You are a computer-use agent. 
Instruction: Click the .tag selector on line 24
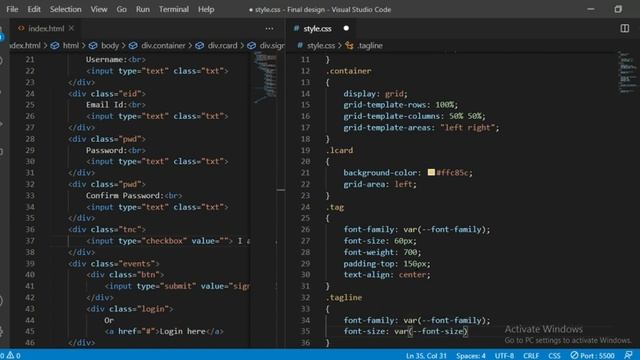[335, 207]
